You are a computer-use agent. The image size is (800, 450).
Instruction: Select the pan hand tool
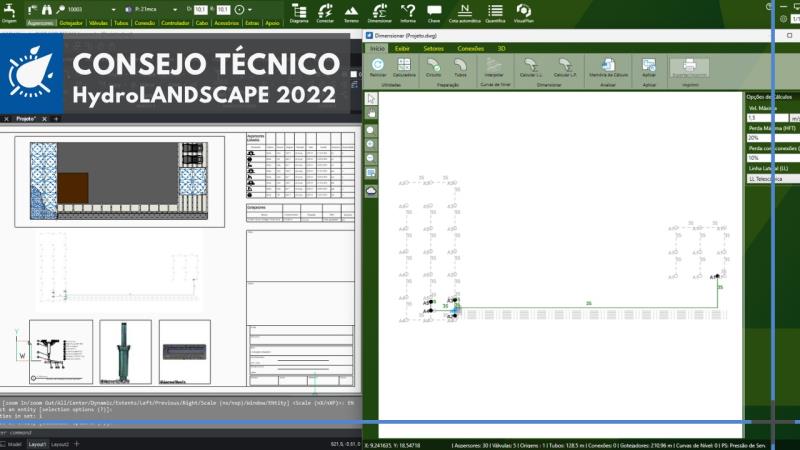371,113
